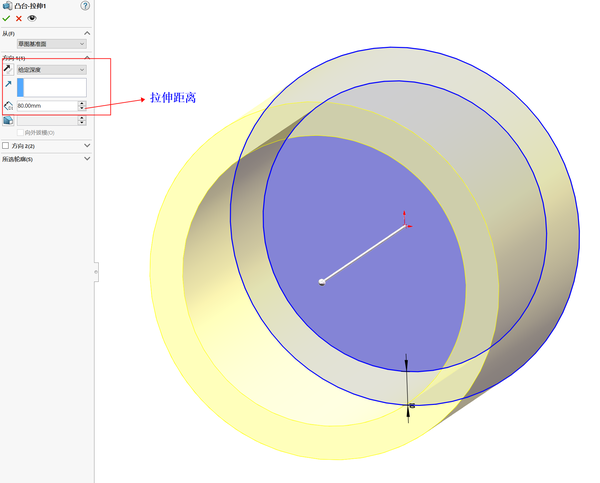Collapse the 方向1 section

click(87, 57)
